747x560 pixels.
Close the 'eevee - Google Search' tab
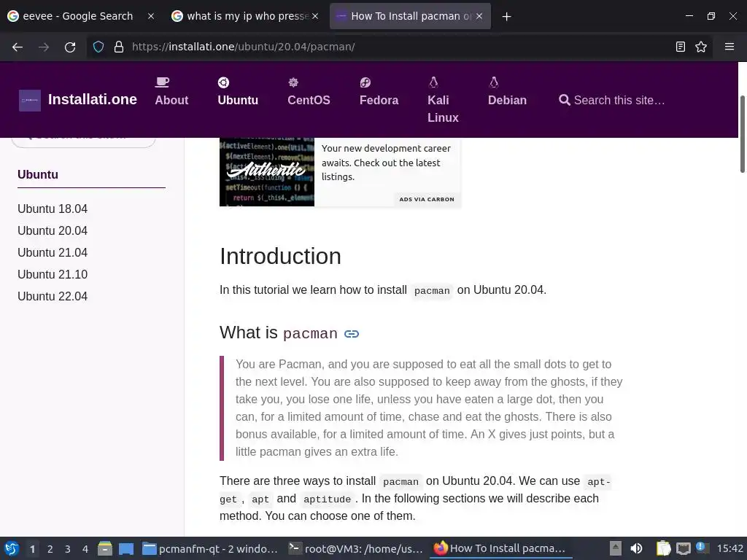[150, 16]
